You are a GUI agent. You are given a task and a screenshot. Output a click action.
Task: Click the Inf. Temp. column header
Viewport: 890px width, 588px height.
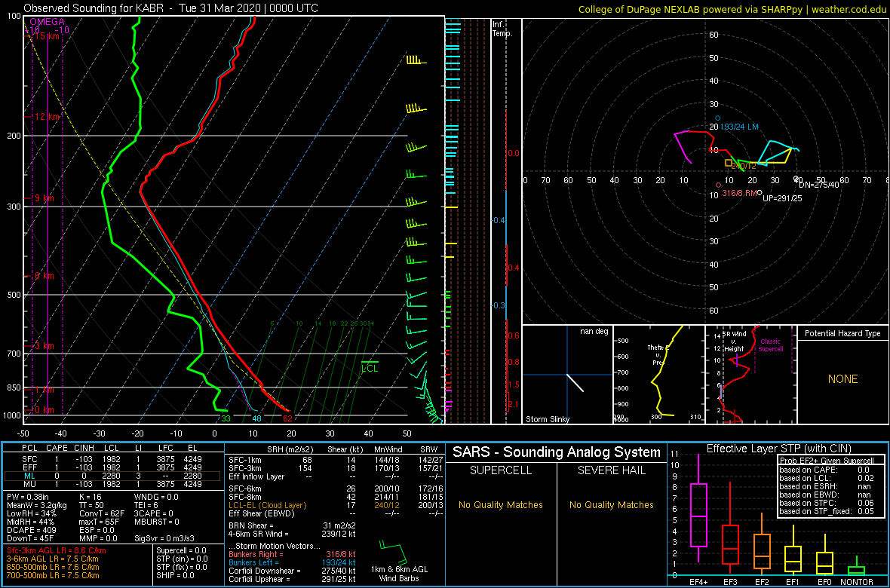click(x=502, y=29)
